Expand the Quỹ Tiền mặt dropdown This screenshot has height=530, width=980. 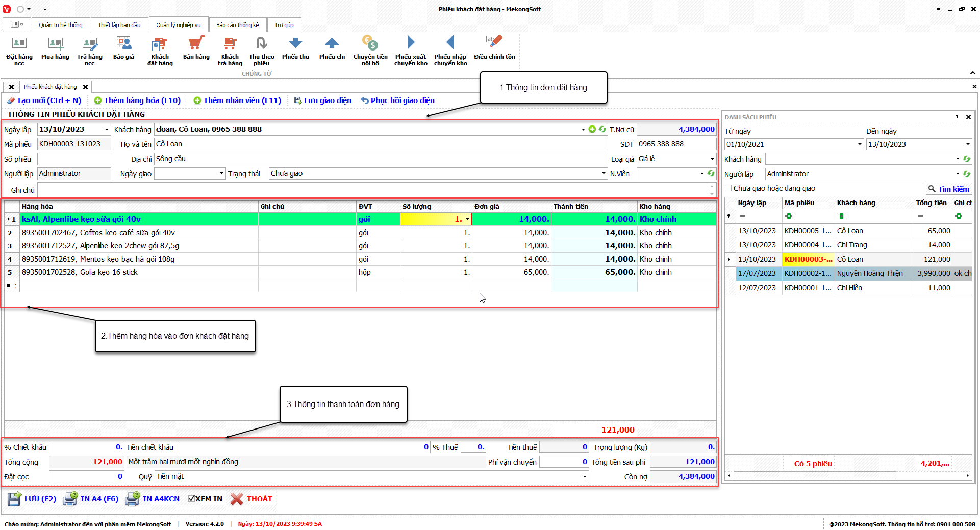584,477
